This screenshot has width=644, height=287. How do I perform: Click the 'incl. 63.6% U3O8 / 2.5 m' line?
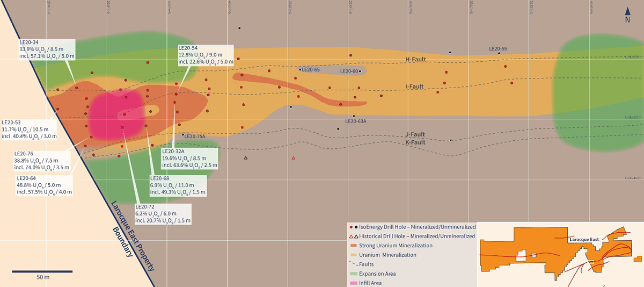tap(189, 165)
